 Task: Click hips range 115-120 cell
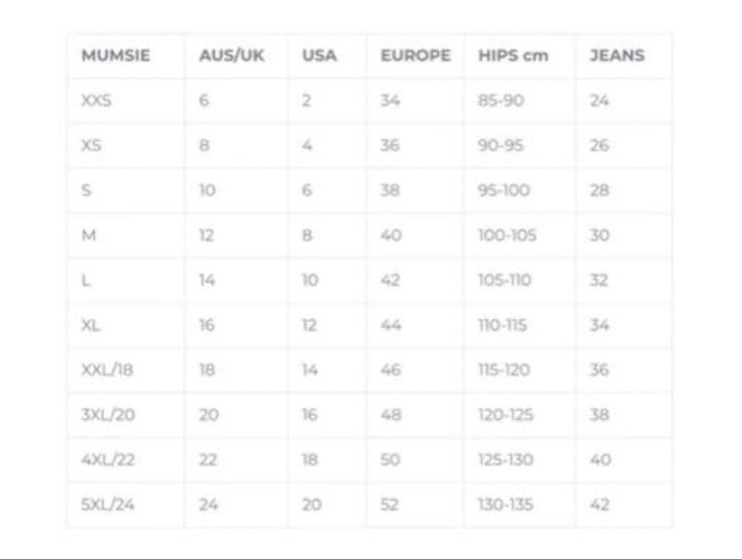(504, 370)
